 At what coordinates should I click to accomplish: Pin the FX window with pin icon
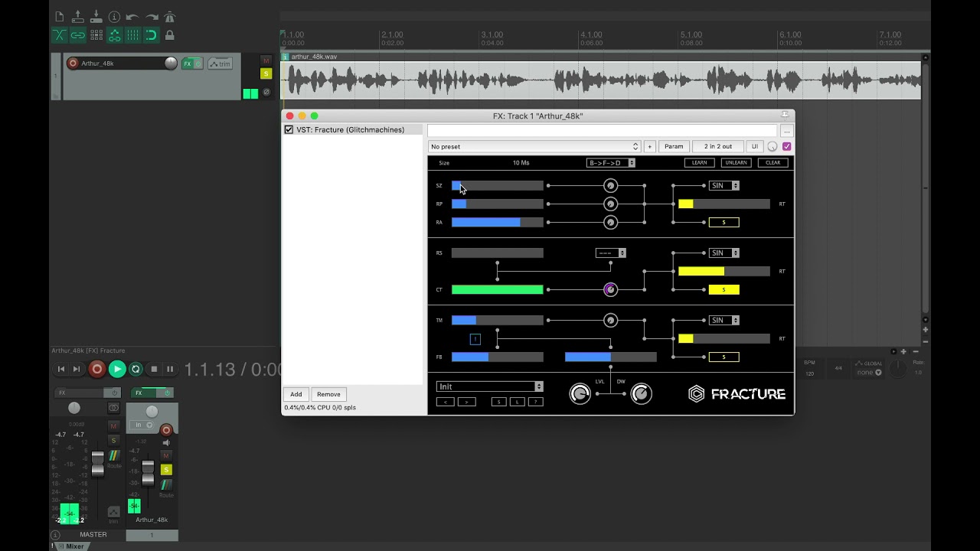pyautogui.click(x=785, y=116)
